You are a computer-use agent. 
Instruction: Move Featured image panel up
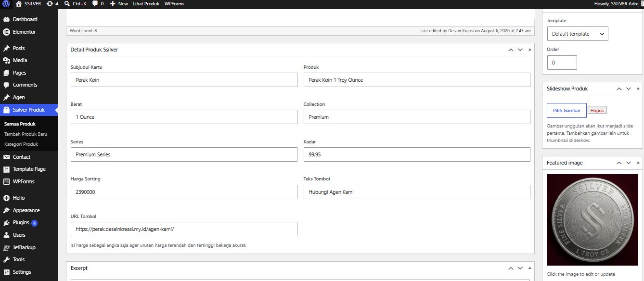(619, 163)
